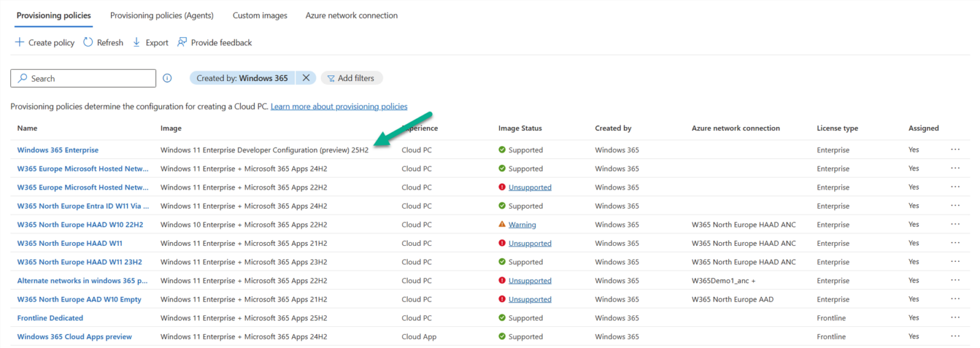Viewport: 980px width, 348px height.
Task: Click Cloud App experience cell
Action: coord(419,337)
